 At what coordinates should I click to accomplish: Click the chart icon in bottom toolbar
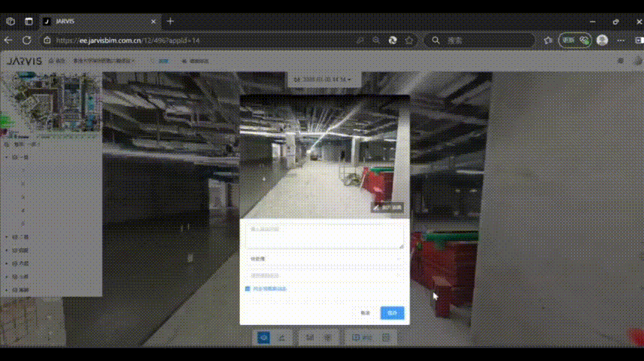310,338
